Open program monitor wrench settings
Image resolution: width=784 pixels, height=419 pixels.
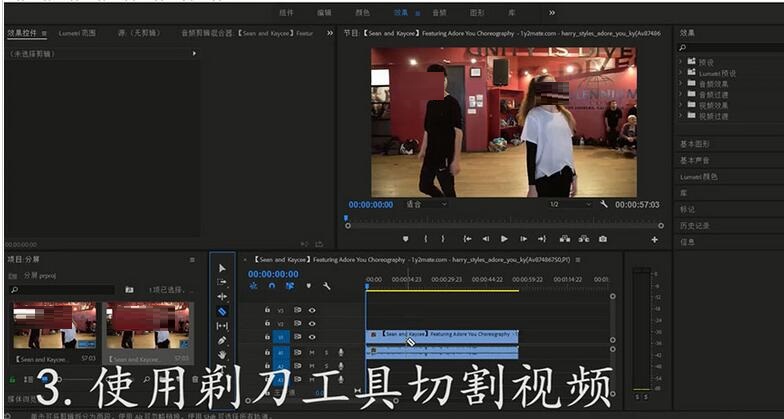[604, 204]
